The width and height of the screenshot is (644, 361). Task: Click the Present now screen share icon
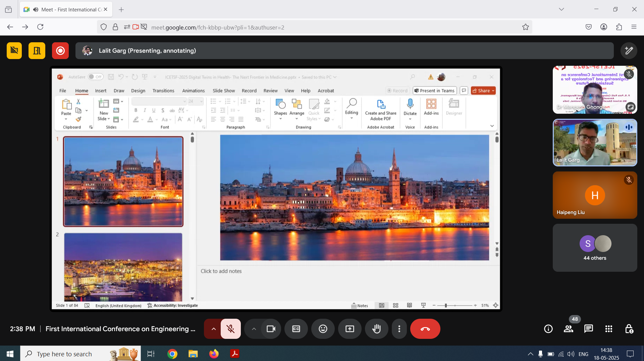[350, 329]
